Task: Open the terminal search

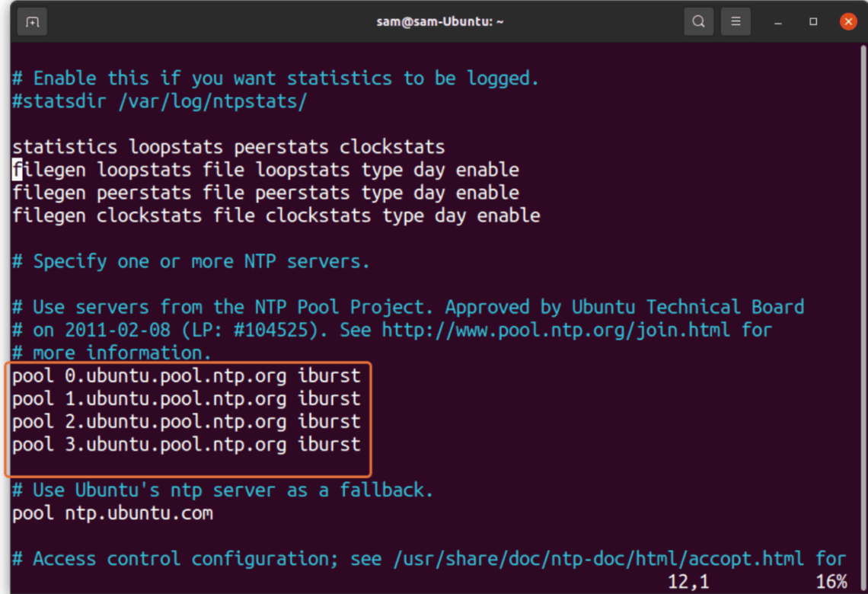Action: click(698, 21)
